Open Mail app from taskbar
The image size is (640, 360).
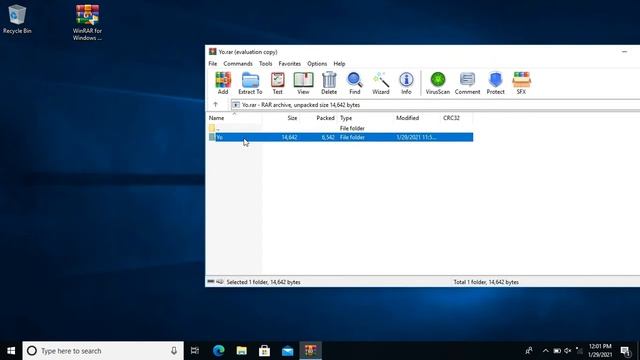pyautogui.click(x=287, y=351)
